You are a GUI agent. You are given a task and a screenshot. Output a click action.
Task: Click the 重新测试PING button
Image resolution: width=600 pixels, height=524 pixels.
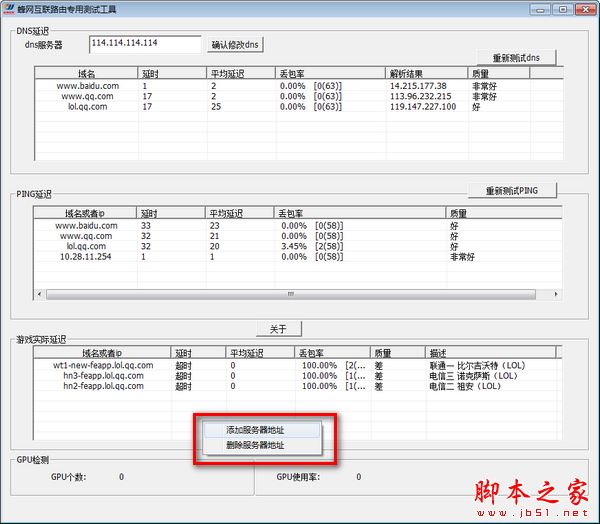click(512, 190)
